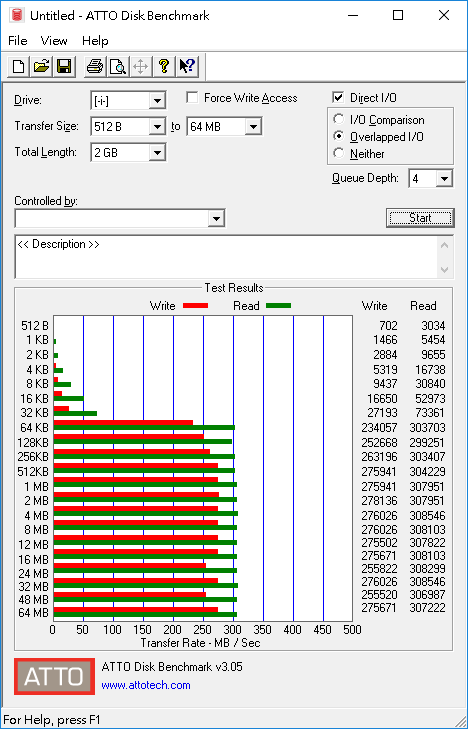Screen dimensions: 468x729
Task: Click the read value 3034
Action: tap(433, 325)
